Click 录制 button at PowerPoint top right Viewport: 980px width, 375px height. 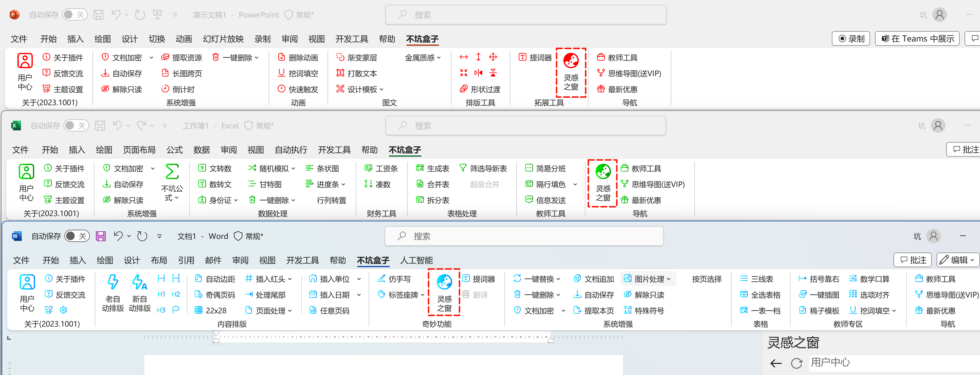[x=851, y=39]
